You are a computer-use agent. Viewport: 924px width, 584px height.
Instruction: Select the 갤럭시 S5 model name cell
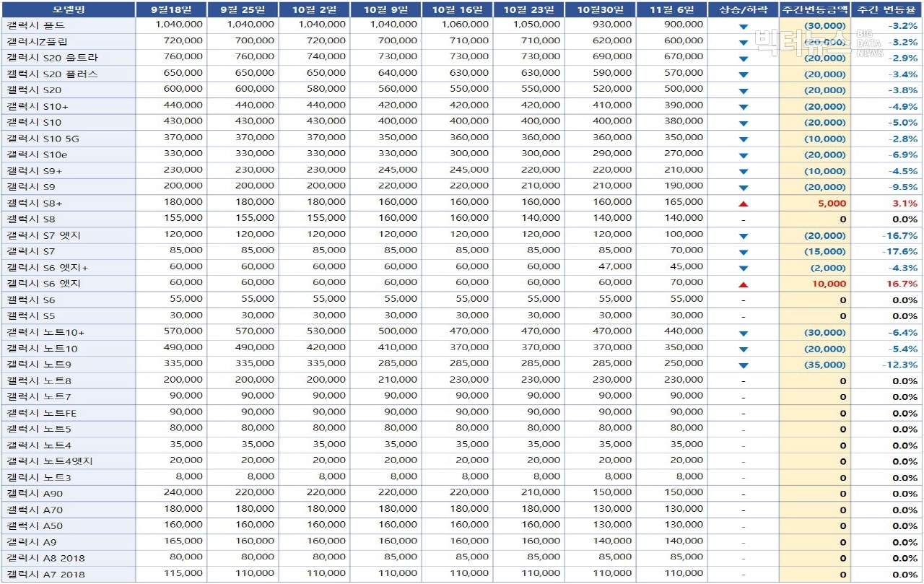(x=68, y=316)
